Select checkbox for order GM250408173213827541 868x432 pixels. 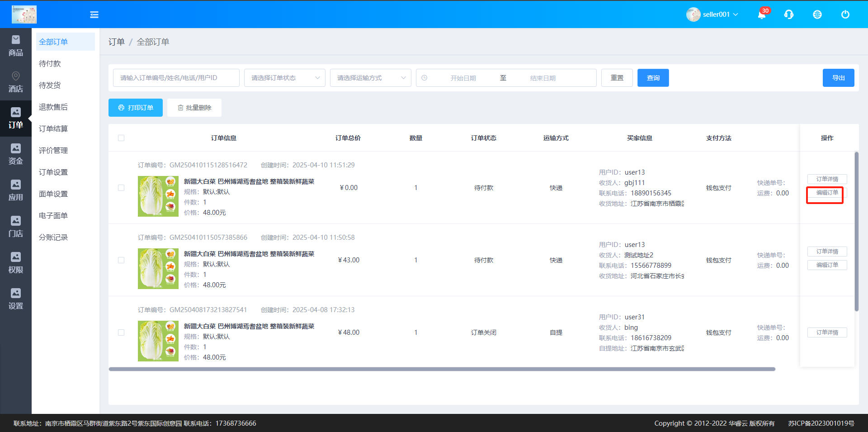121,332
